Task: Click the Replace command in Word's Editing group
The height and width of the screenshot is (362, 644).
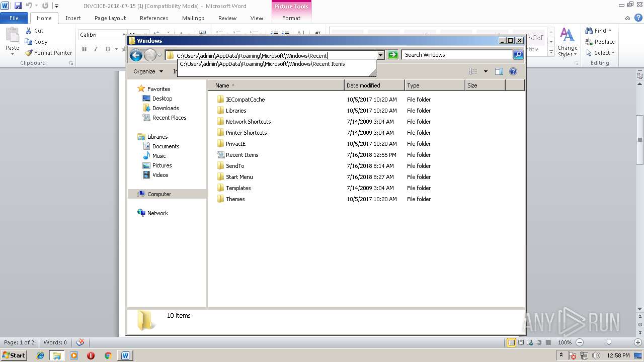Action: click(x=600, y=42)
